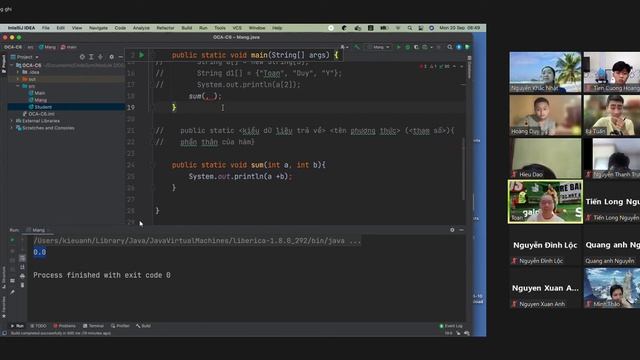Select Student class in project tree

point(40,107)
